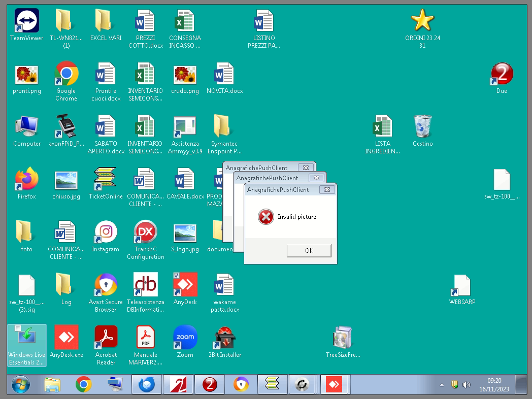Select the TransbC Configuration shortcut
This screenshot has height=399, width=532.
point(146,240)
